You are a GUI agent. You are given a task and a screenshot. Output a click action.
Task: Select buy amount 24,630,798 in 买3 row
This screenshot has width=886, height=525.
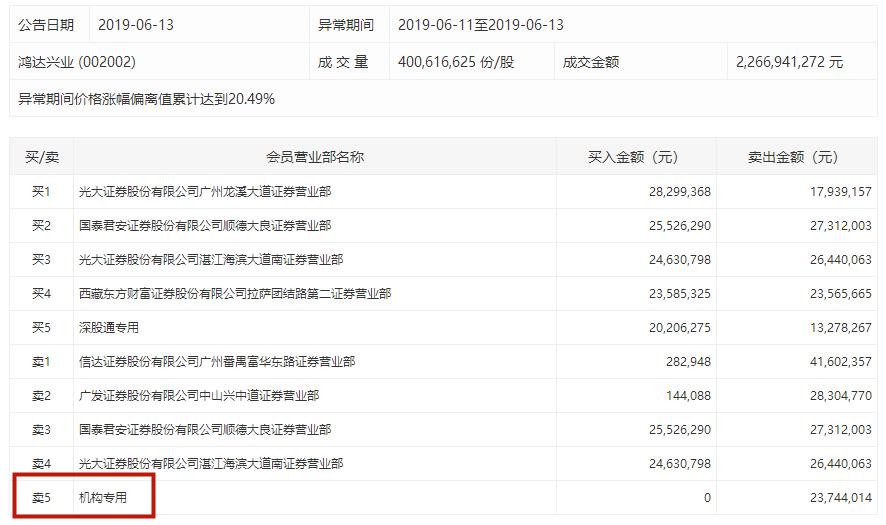coord(680,259)
